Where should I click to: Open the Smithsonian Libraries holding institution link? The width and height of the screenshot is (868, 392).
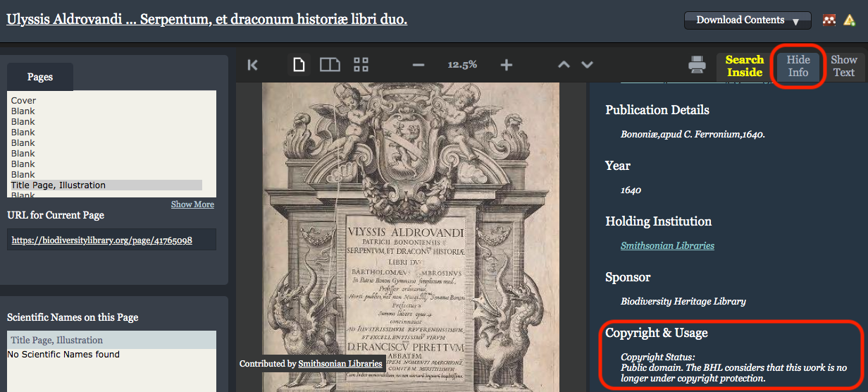coord(667,246)
